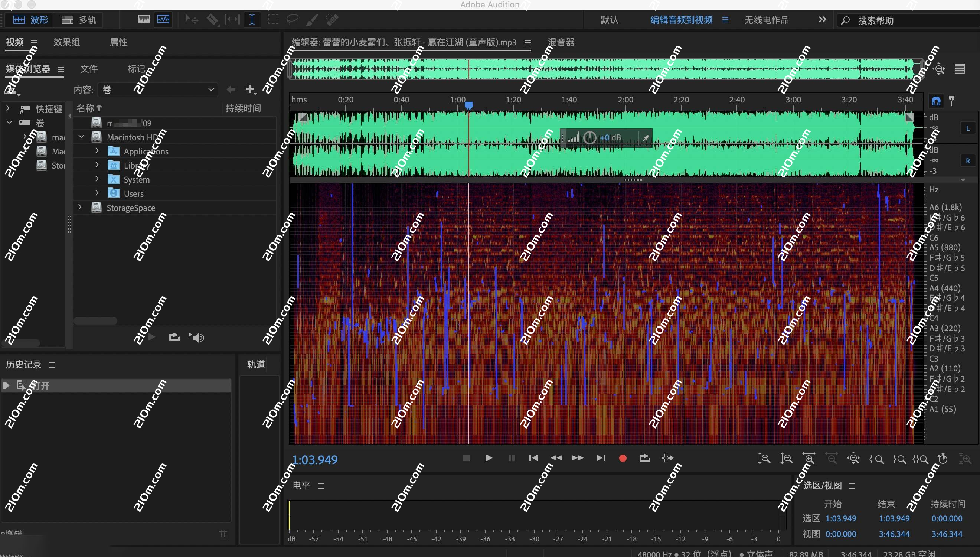980x557 pixels.
Task: Open the 内容 volume dropdown
Action: pyautogui.click(x=210, y=89)
